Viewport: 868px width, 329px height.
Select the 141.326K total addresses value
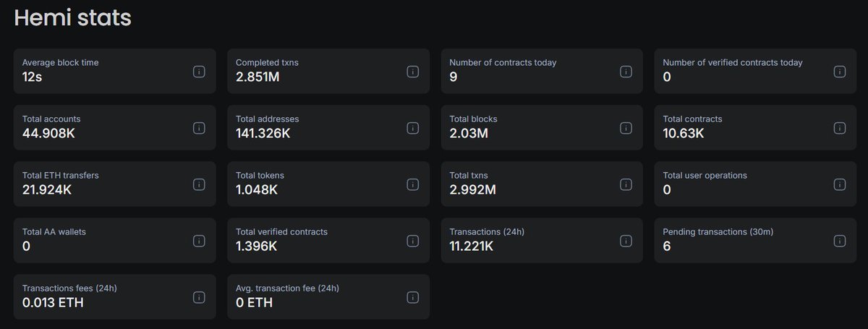tap(263, 133)
